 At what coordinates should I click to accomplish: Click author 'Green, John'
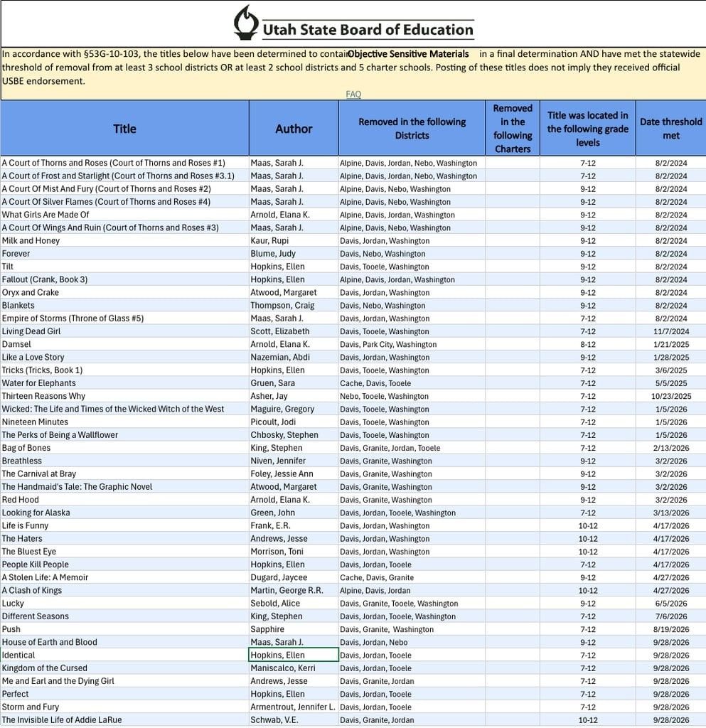click(294, 513)
